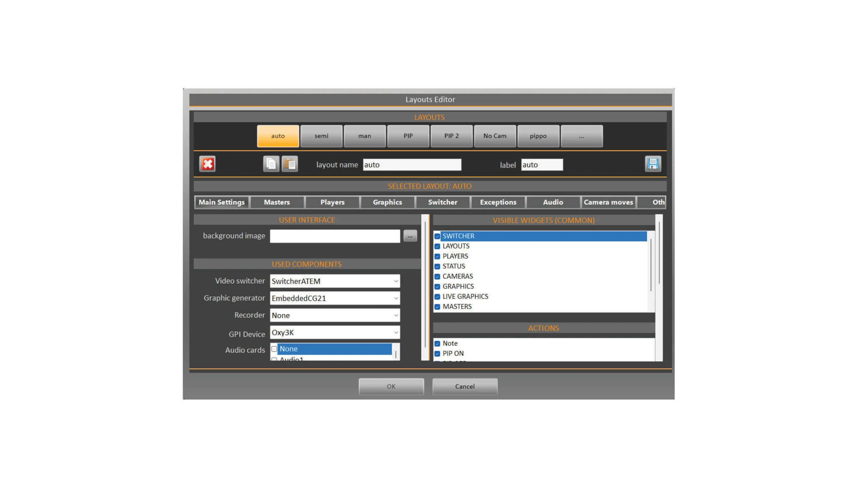Uncheck the Note action checkbox
The width and height of the screenshot is (868, 488).
click(x=437, y=344)
